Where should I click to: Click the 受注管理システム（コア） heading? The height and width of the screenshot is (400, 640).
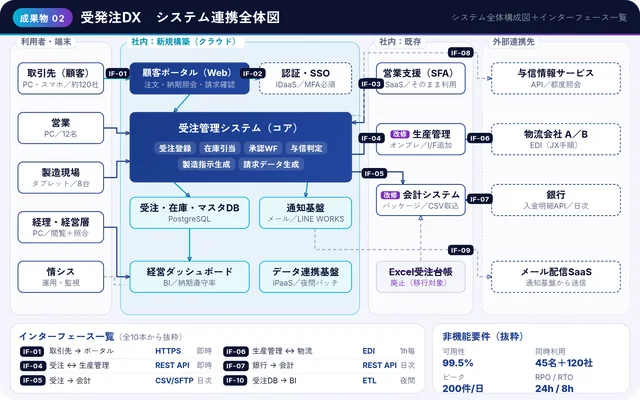pos(240,128)
